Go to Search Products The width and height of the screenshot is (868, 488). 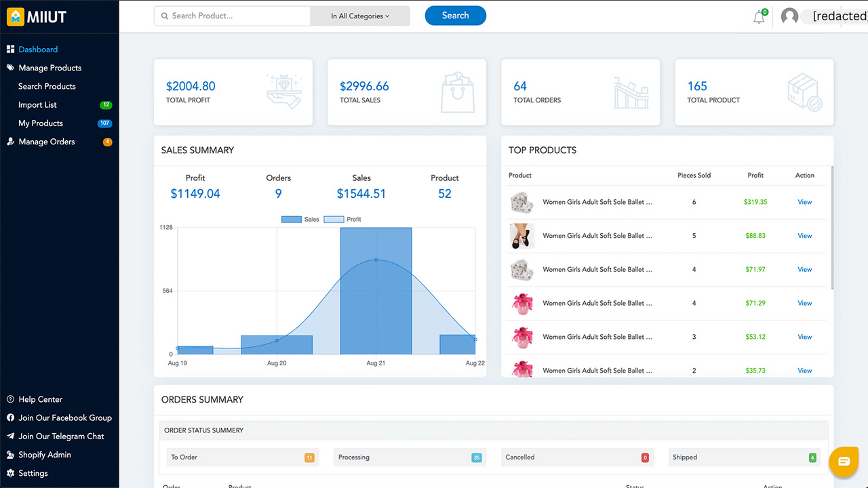[x=47, y=86]
